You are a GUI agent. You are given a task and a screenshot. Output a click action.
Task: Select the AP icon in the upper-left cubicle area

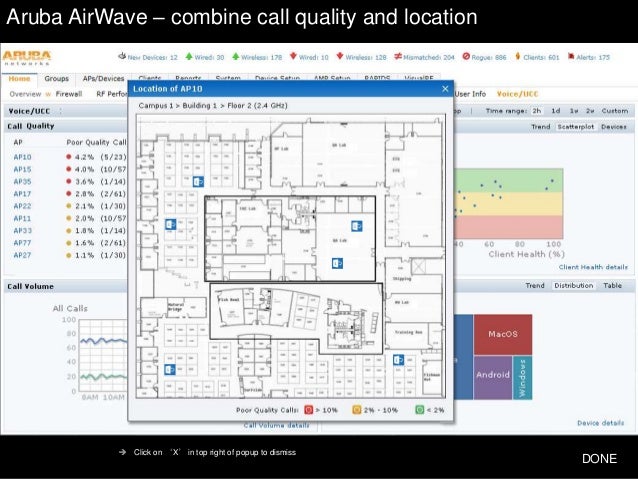pyautogui.click(x=198, y=182)
